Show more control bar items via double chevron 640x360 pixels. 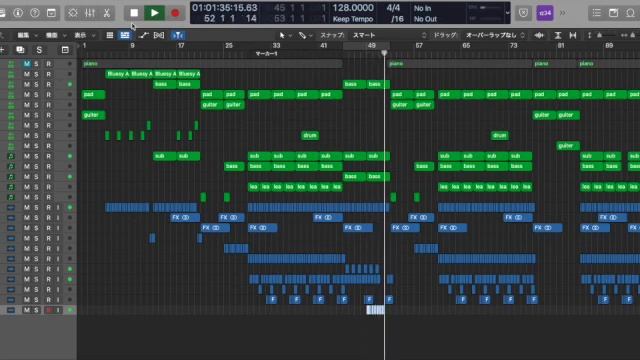563,13
